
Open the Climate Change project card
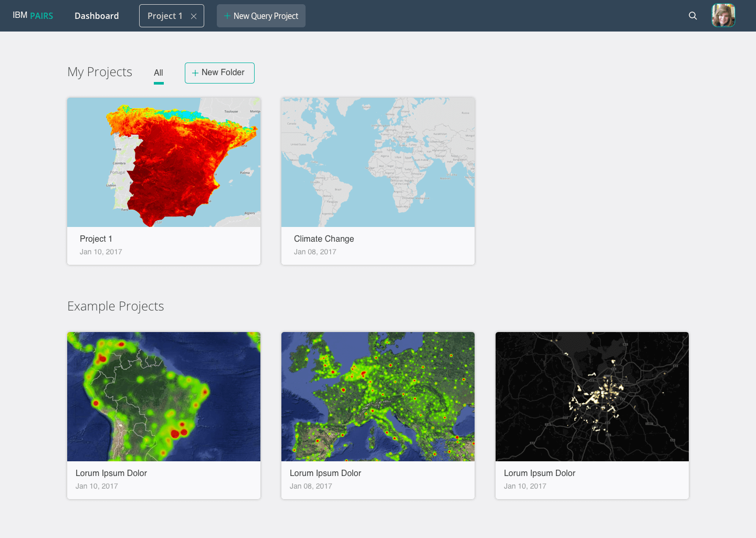[377, 181]
